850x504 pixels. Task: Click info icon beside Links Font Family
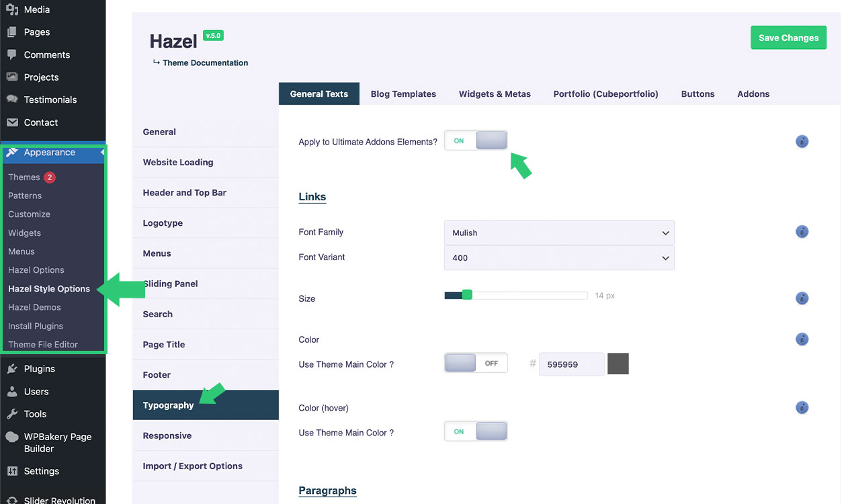click(x=802, y=232)
